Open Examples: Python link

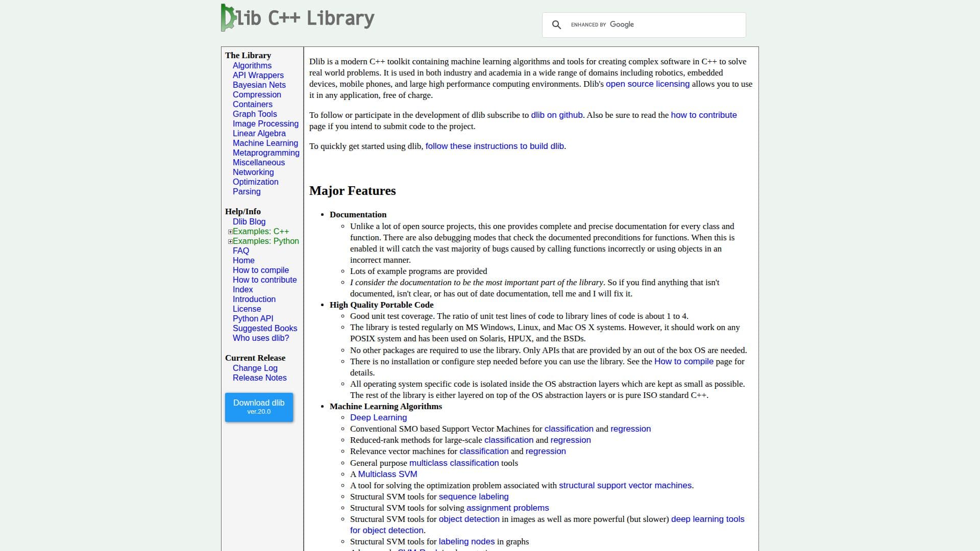coord(266,241)
